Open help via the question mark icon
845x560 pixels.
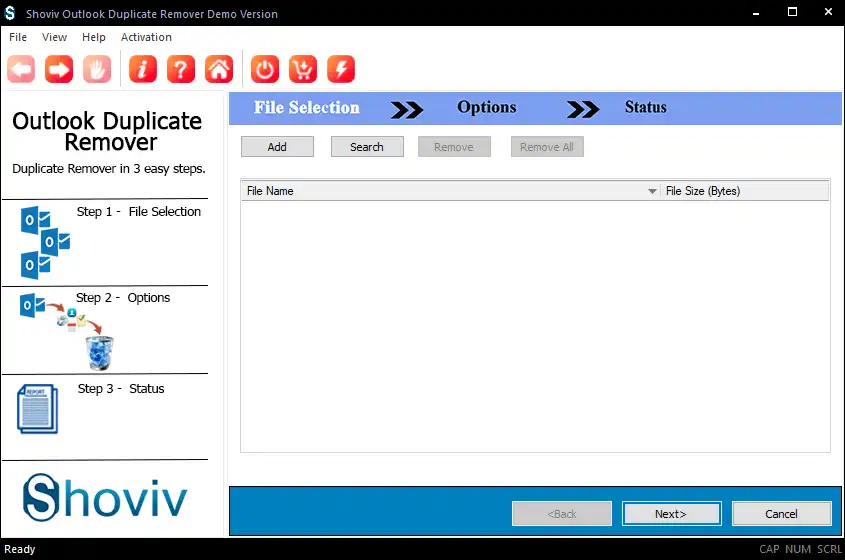click(181, 69)
